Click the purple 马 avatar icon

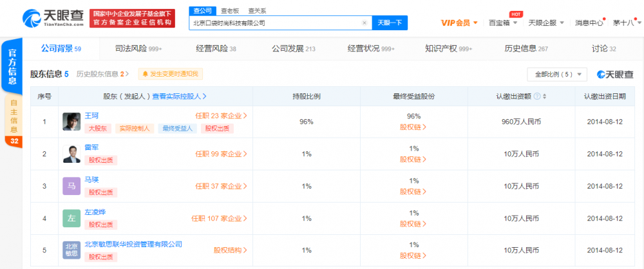[71, 186]
